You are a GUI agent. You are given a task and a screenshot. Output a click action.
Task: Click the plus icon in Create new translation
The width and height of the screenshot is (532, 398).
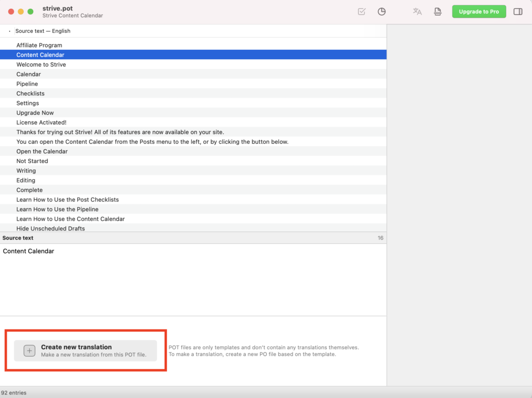[x=29, y=351]
